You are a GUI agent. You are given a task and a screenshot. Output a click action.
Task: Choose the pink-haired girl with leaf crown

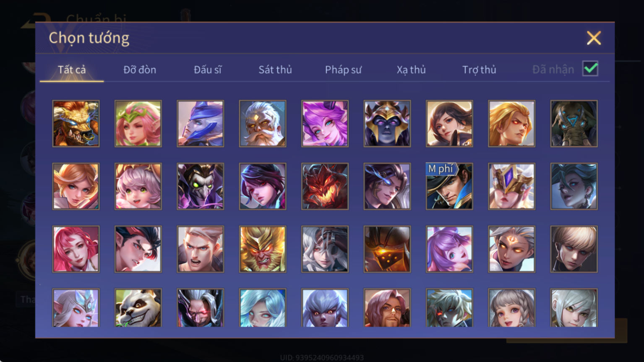(x=138, y=123)
